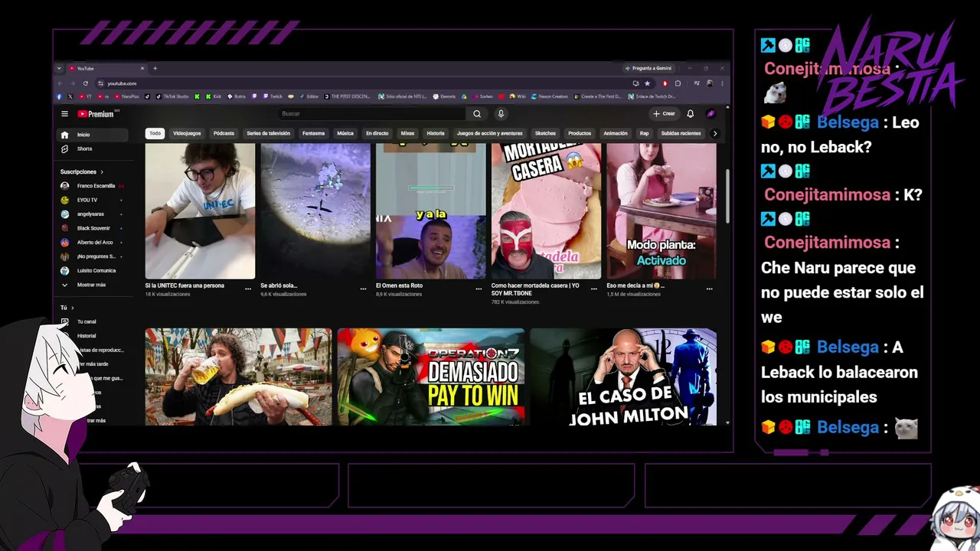Open a new browser tab
Viewport: 980px width, 551px height.
[155, 68]
